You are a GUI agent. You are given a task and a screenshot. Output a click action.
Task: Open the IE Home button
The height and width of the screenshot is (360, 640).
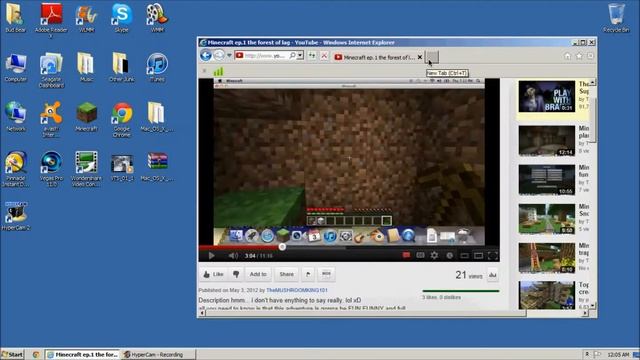(567, 56)
